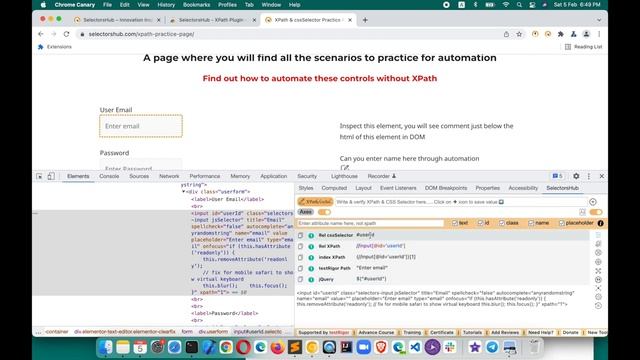Uncheck the placeholder attribute checkbox

pos(562,223)
